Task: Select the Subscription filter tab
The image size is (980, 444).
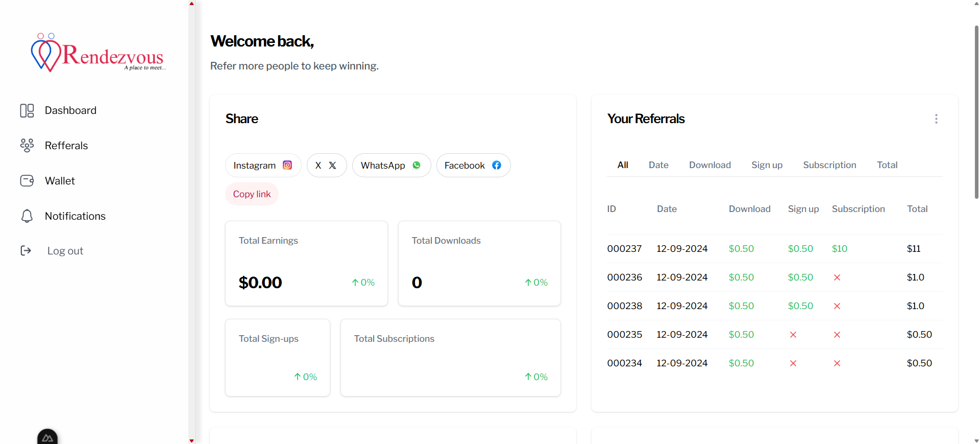Action: tap(829, 165)
